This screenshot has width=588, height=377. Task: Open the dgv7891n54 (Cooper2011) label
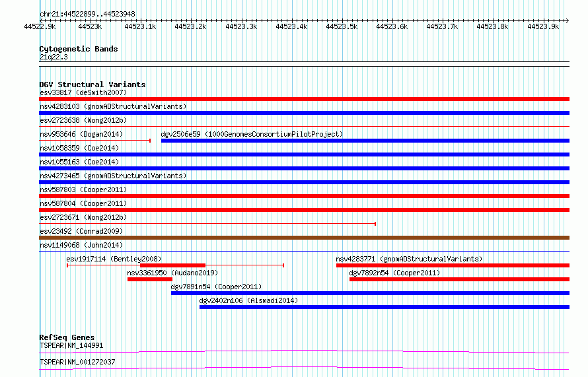217,287
